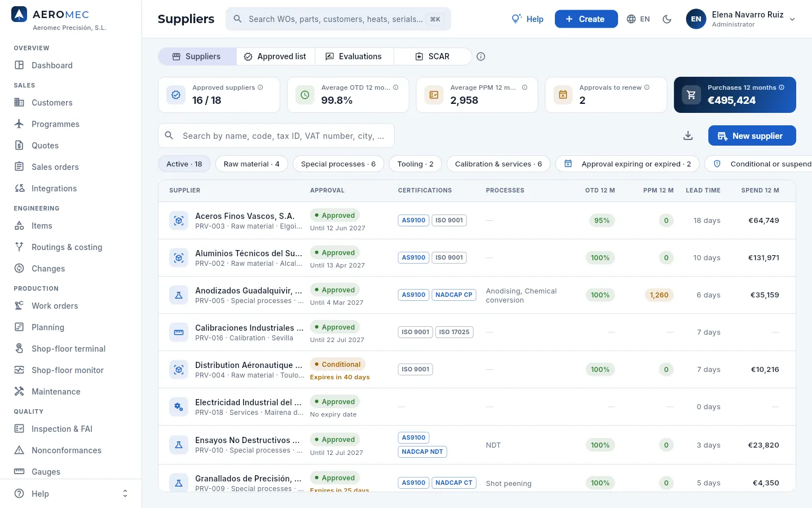Open Items under Engineering
The height and width of the screenshot is (508, 812).
coord(70,226)
